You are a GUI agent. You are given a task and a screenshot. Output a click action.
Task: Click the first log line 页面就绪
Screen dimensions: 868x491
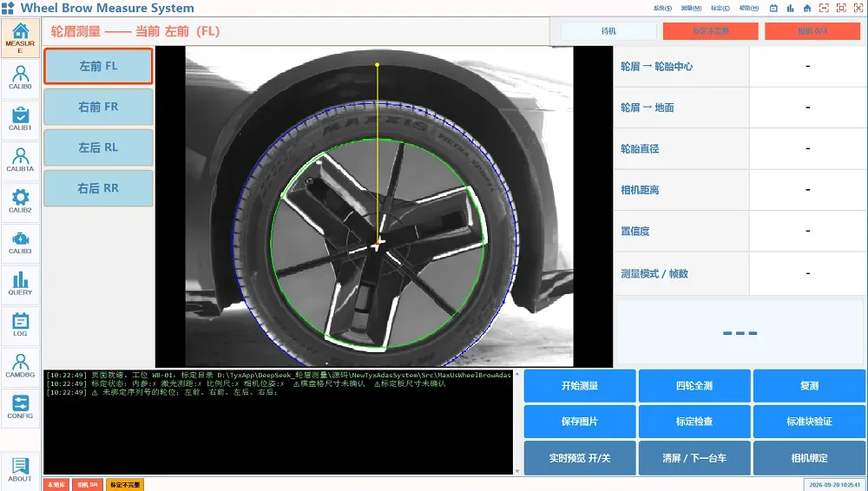[279, 375]
